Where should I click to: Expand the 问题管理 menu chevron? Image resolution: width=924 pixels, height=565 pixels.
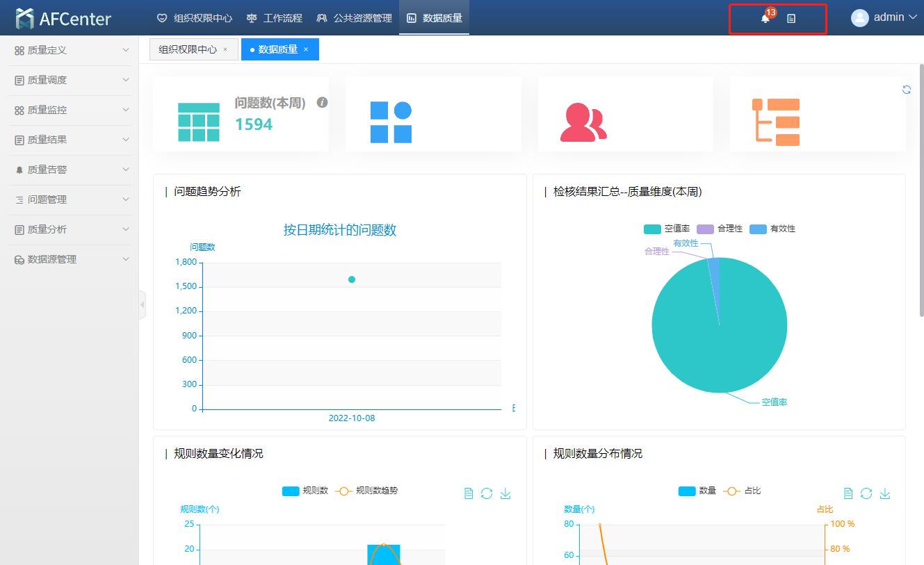click(x=126, y=199)
